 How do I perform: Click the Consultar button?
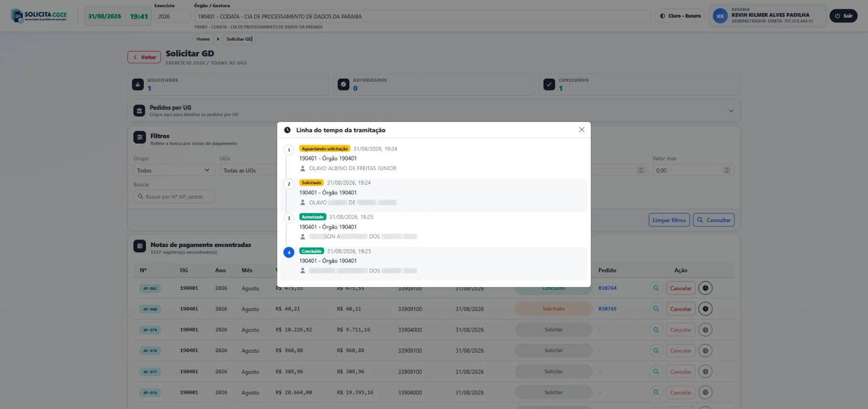coord(714,220)
